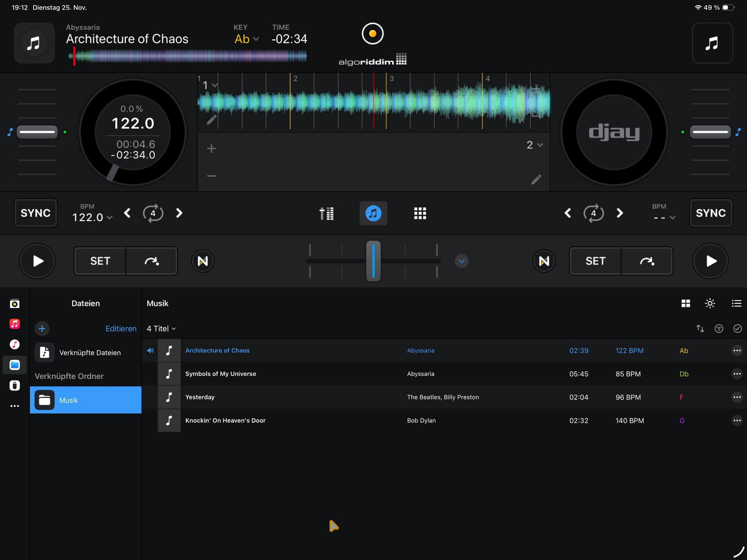Switch library to grid view icon

[x=686, y=303]
